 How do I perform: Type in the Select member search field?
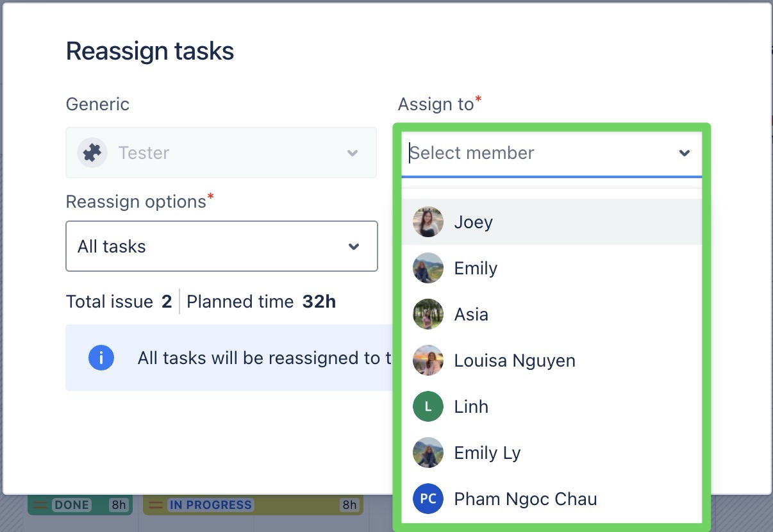(538, 153)
